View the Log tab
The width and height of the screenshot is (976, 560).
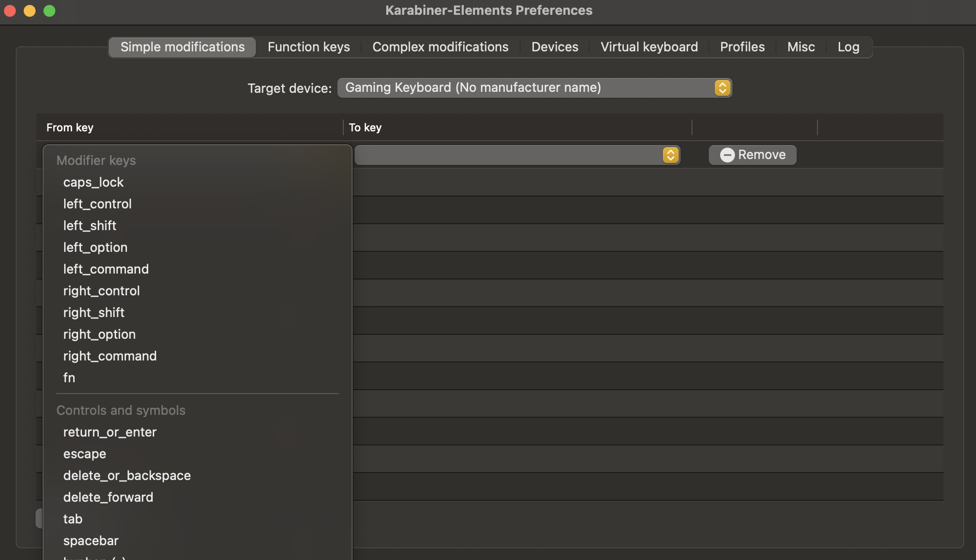tap(848, 47)
